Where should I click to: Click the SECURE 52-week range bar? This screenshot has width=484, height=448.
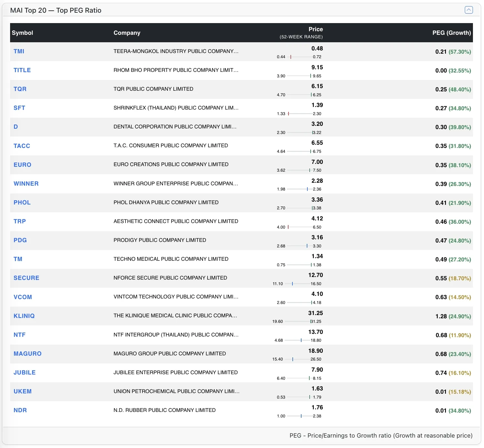(298, 284)
